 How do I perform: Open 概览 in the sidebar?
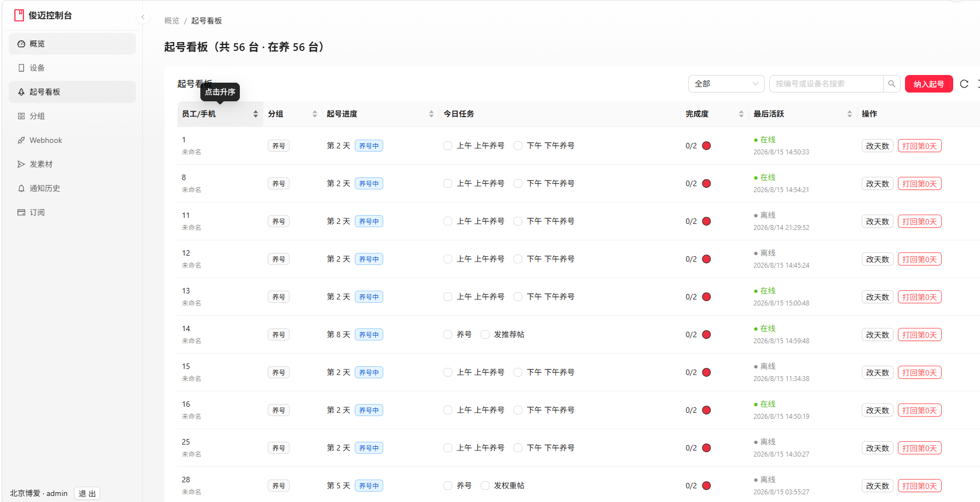point(72,44)
